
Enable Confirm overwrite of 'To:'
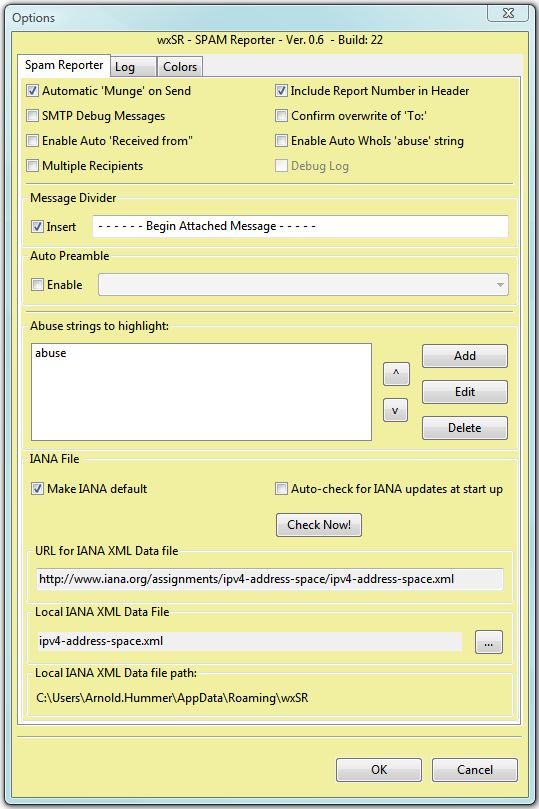coord(281,116)
